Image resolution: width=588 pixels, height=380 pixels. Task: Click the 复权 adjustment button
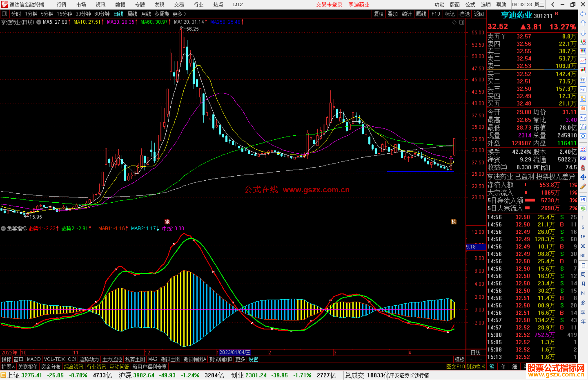378,14
